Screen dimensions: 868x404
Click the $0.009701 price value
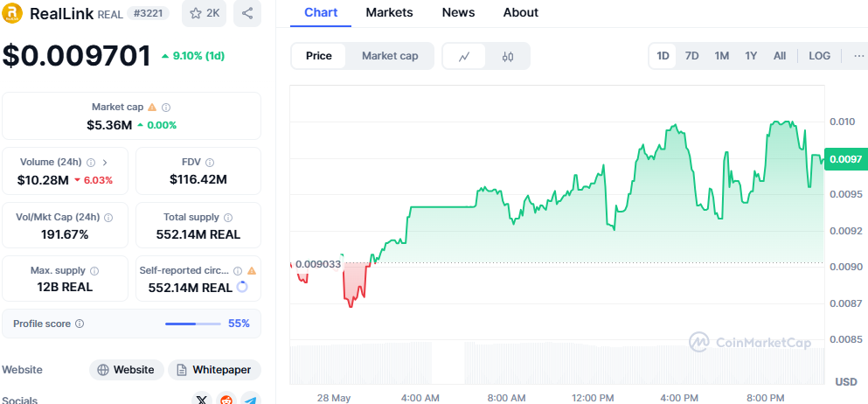point(76,56)
